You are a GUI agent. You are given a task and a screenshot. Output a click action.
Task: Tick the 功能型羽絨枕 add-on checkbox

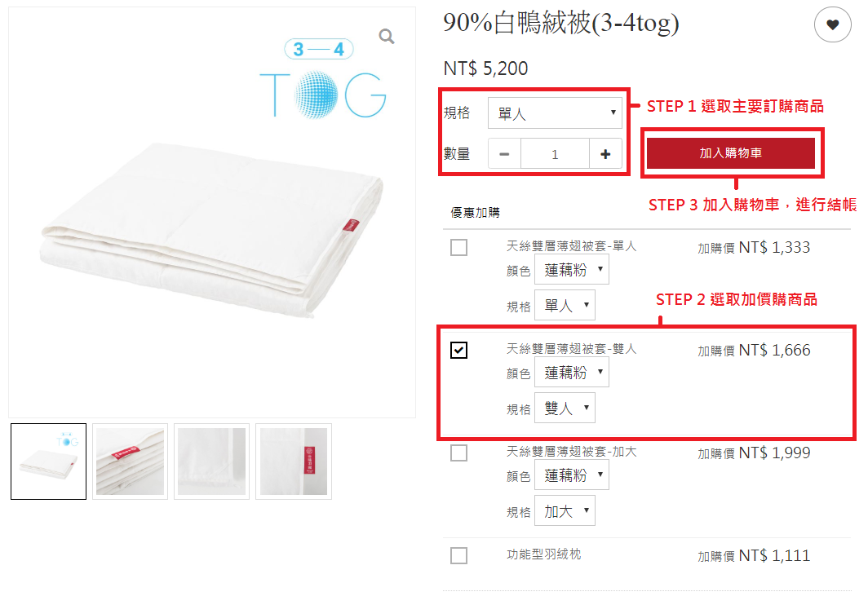[x=459, y=555]
